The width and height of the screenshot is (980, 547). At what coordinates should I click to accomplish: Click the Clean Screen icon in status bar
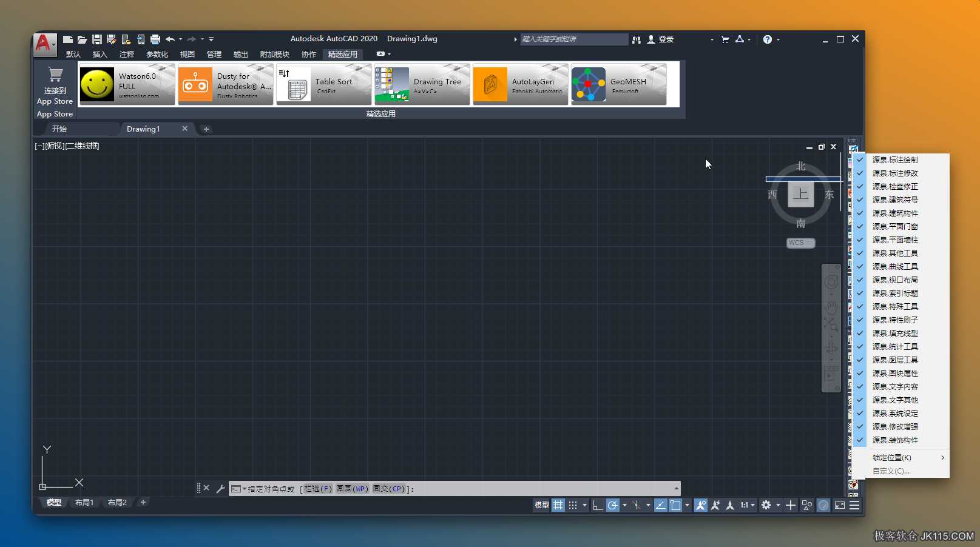click(840, 505)
